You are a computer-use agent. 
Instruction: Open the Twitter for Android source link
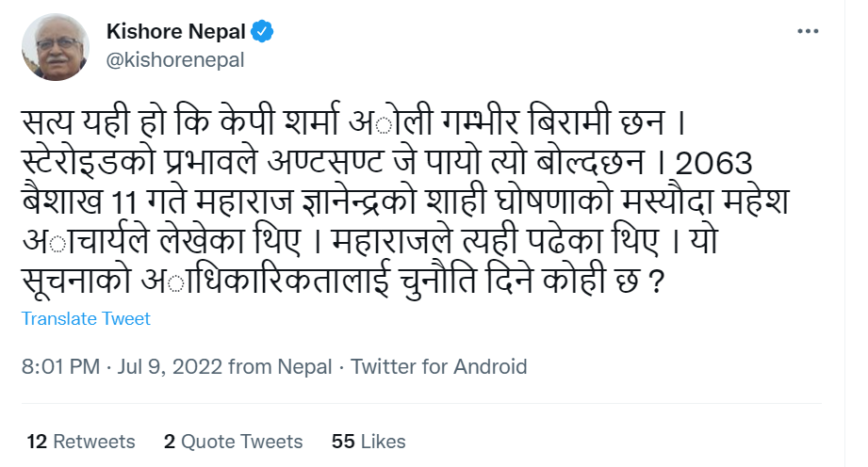tap(438, 366)
